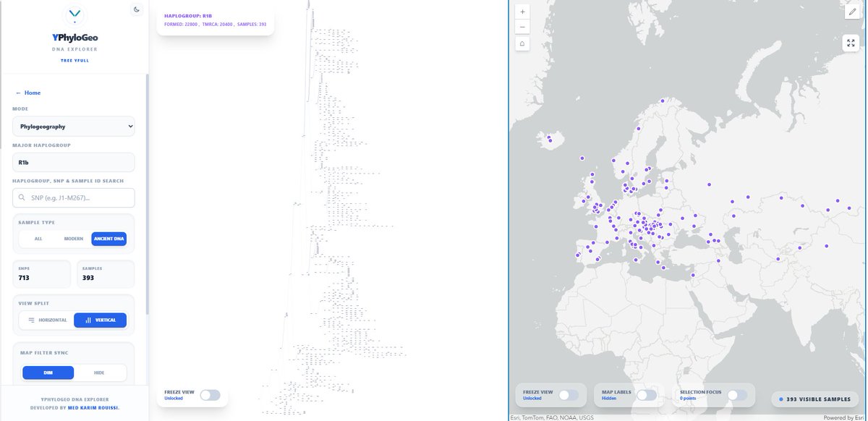
Task: Click the Powered by Esri attribution
Action: [843, 417]
